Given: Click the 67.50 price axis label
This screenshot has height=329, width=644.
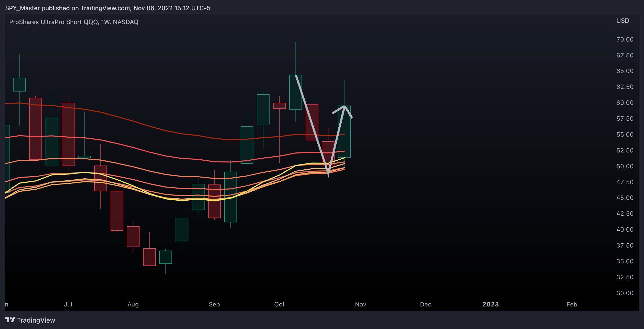Looking at the screenshot, I should click(625, 55).
